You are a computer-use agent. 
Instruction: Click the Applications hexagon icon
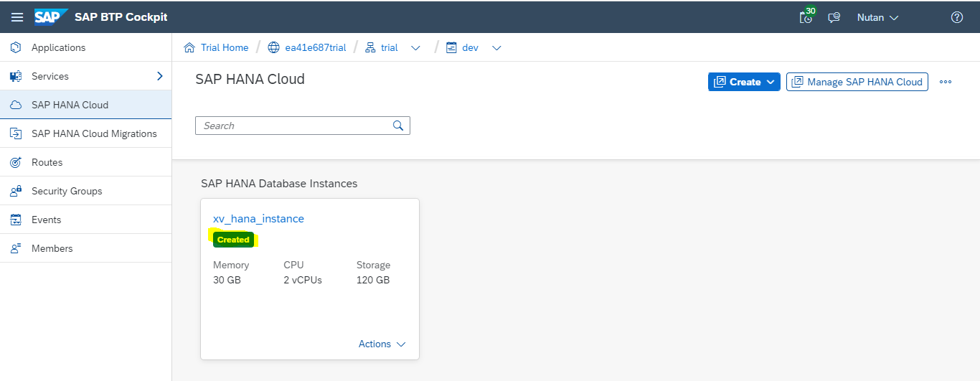(x=16, y=47)
